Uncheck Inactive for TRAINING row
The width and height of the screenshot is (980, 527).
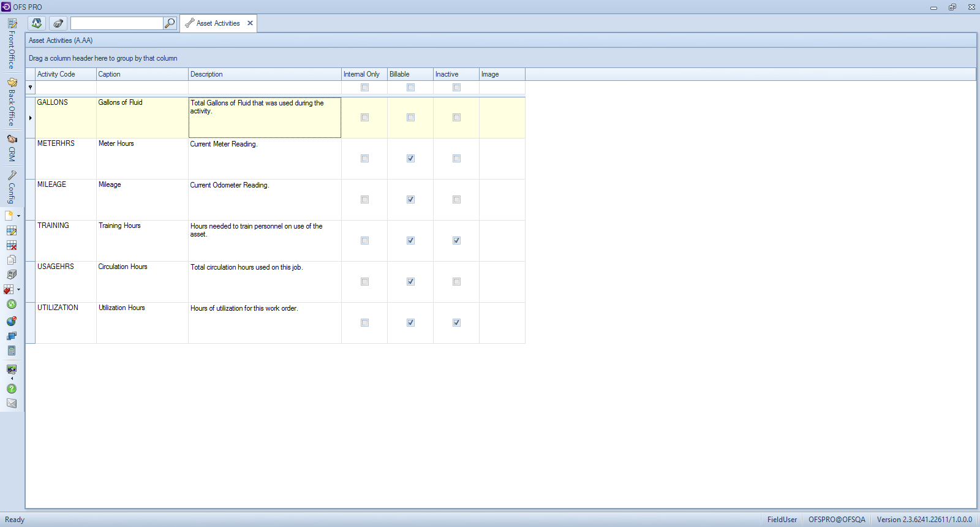(x=456, y=241)
